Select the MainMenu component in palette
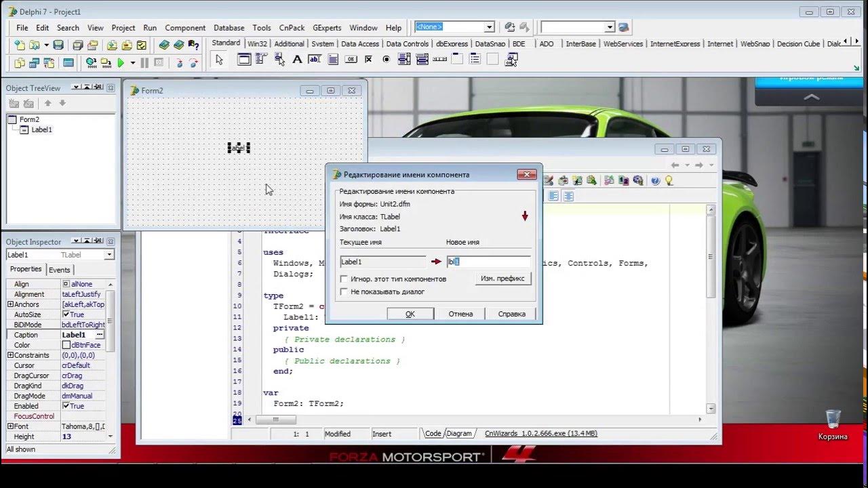The width and height of the screenshot is (868, 488). [x=262, y=60]
